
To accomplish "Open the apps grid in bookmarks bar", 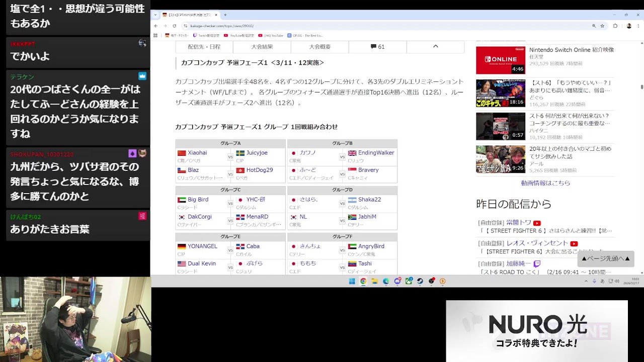I will [x=155, y=36].
